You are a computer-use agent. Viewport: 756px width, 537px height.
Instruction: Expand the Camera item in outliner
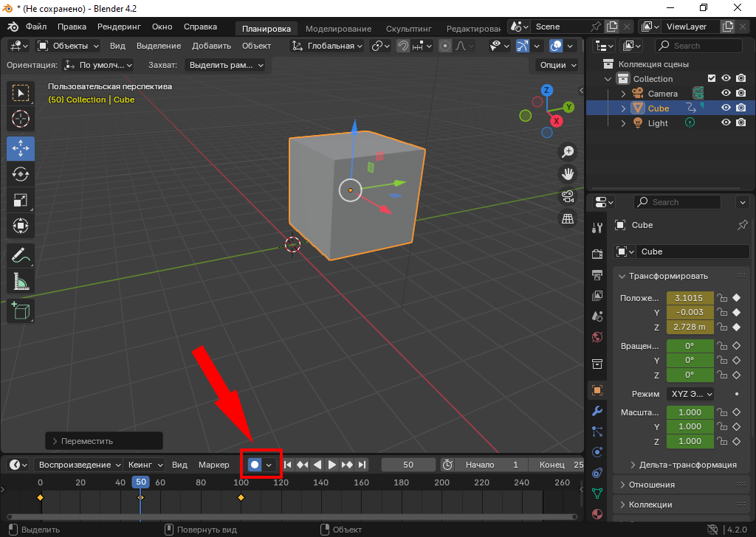pos(623,94)
